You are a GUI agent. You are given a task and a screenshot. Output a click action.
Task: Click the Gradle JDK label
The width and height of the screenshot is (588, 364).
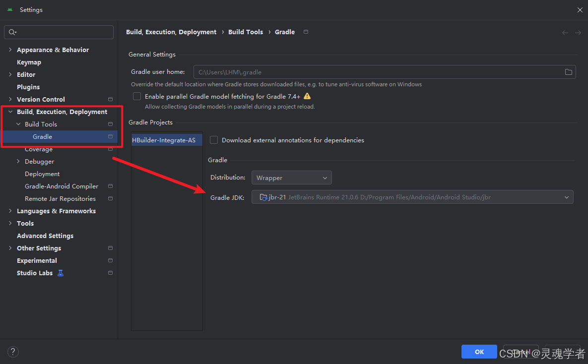tap(227, 197)
